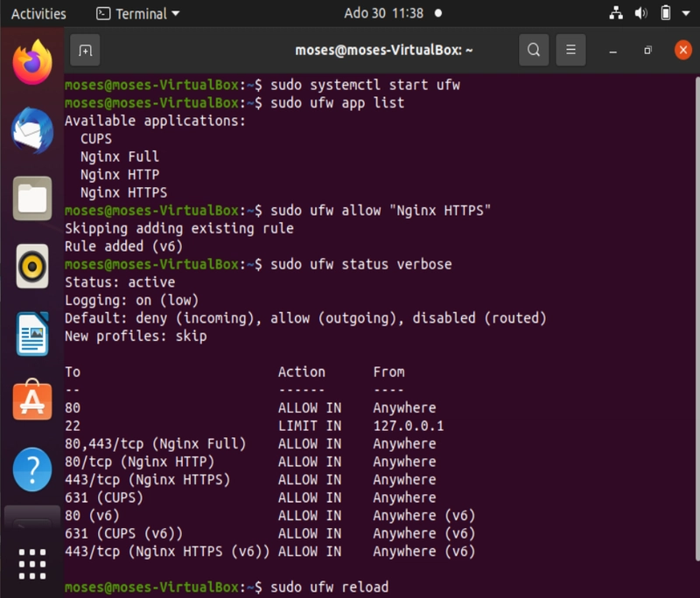Click the '127.0.0.1' source address
The width and height of the screenshot is (700, 598).
point(409,426)
